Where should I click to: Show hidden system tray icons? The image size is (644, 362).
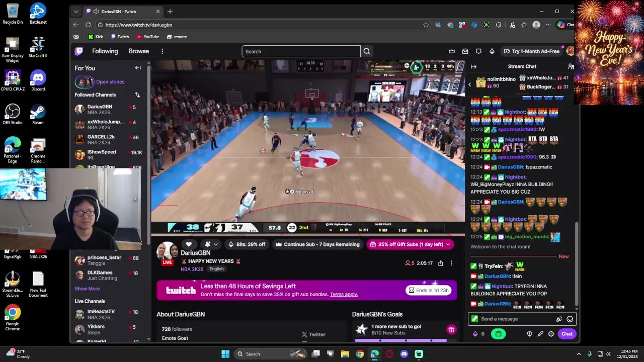tap(579, 354)
